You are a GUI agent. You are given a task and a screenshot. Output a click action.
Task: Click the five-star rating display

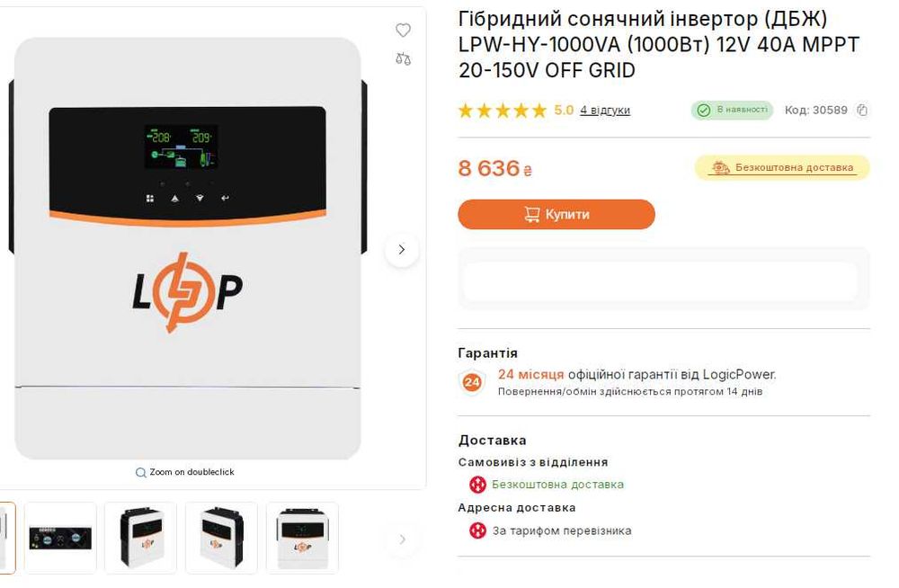(503, 111)
